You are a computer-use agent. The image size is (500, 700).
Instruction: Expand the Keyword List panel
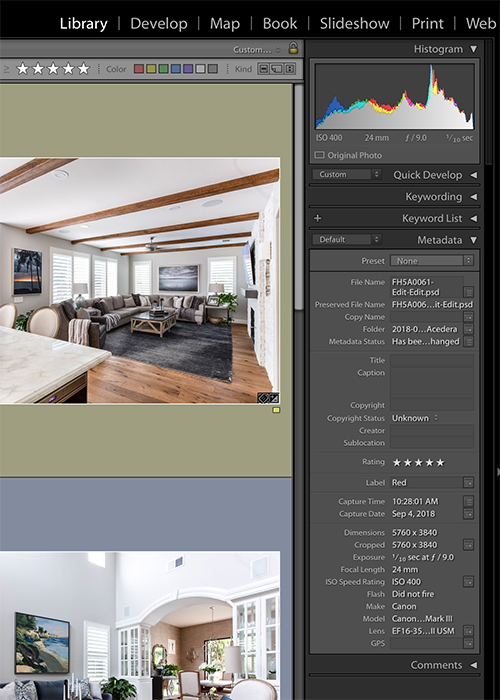[474, 218]
